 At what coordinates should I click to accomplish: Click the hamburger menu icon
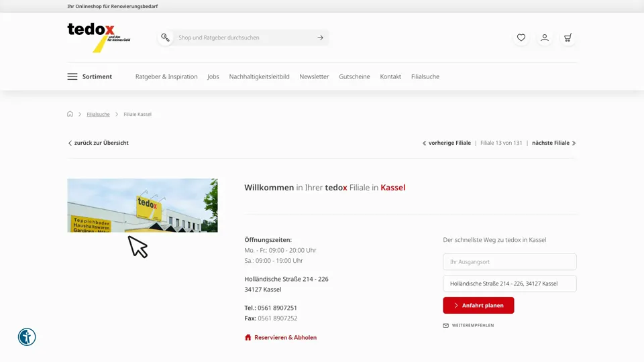coord(72,76)
